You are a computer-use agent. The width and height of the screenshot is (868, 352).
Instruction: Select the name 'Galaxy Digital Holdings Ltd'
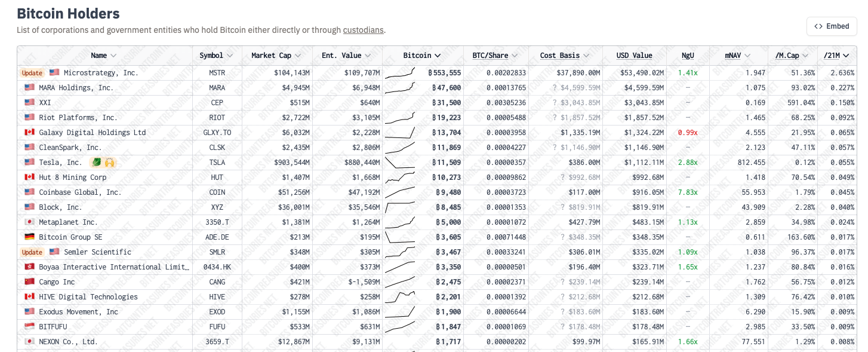pyautogui.click(x=93, y=133)
